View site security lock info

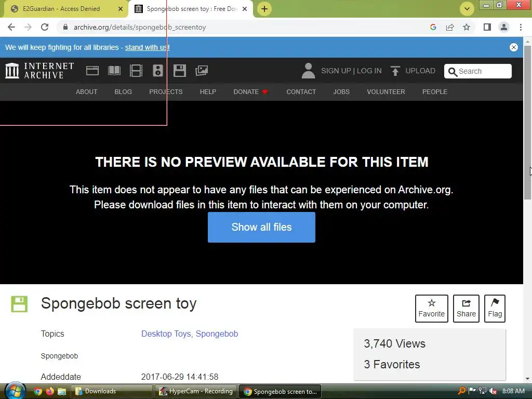65,27
